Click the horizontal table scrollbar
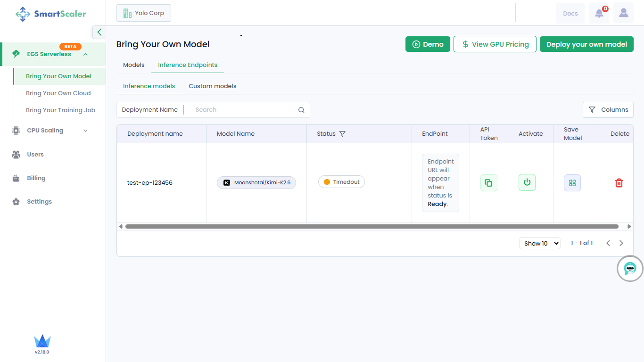 (372, 227)
